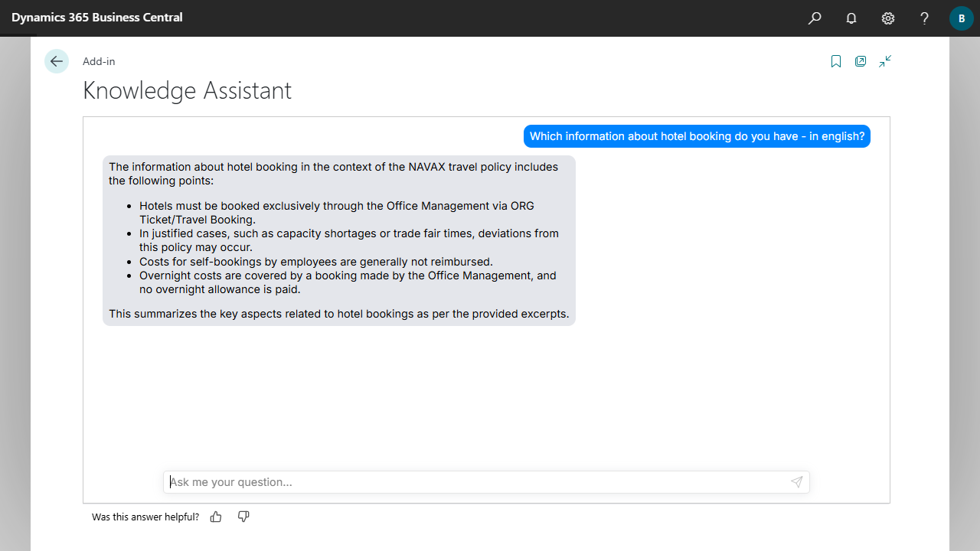
Task: Open the help question mark
Action: point(925,18)
